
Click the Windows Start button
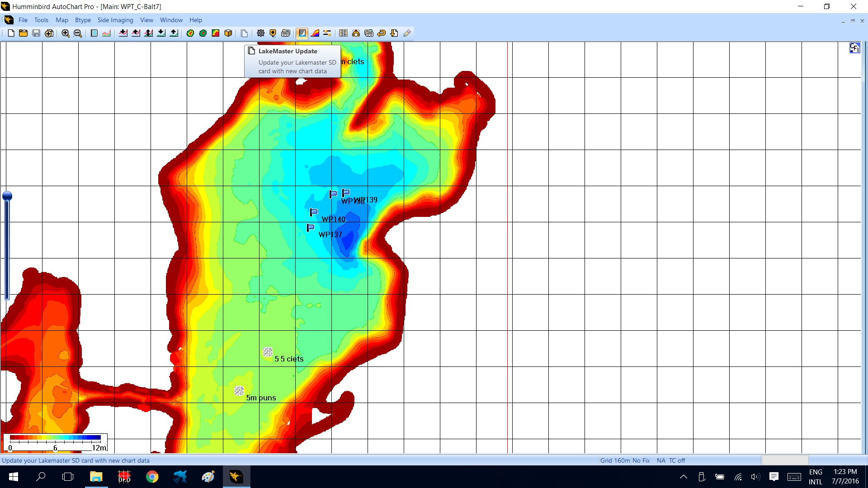pyautogui.click(x=13, y=477)
